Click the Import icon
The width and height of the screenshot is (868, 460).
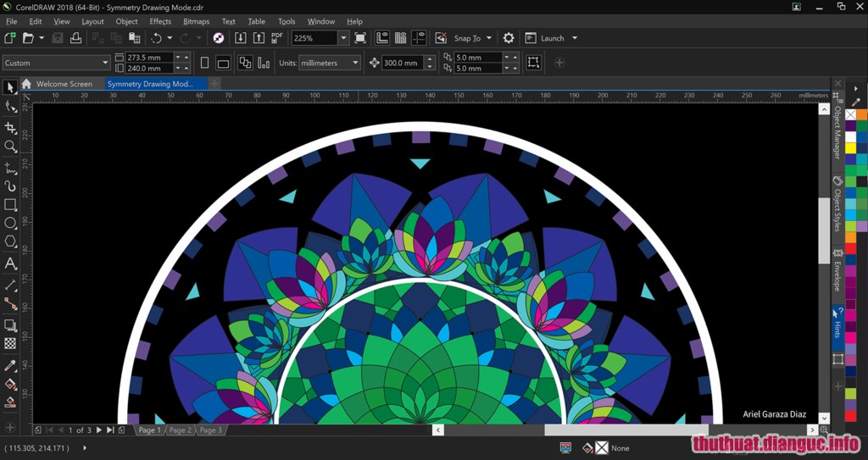tap(240, 37)
